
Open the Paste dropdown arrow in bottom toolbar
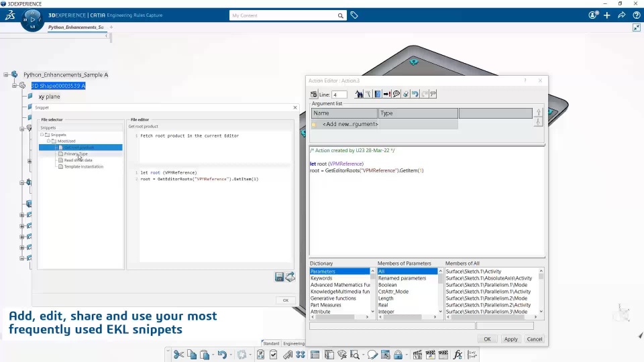213,355
